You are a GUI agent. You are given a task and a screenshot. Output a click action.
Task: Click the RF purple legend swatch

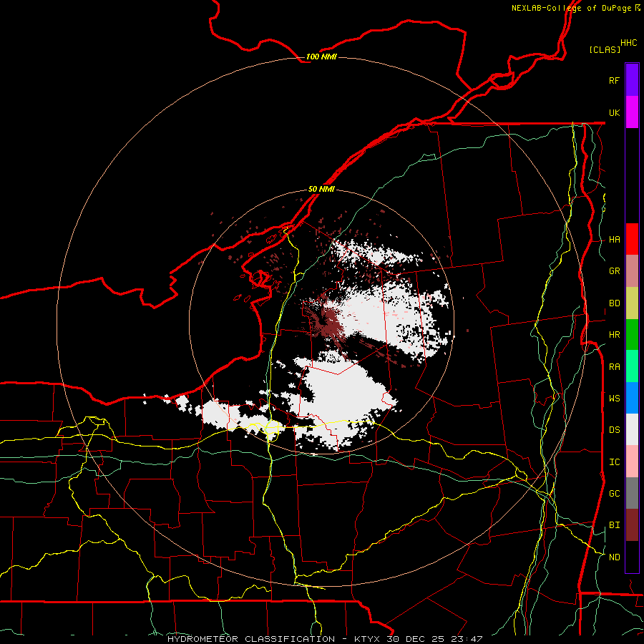(x=632, y=80)
